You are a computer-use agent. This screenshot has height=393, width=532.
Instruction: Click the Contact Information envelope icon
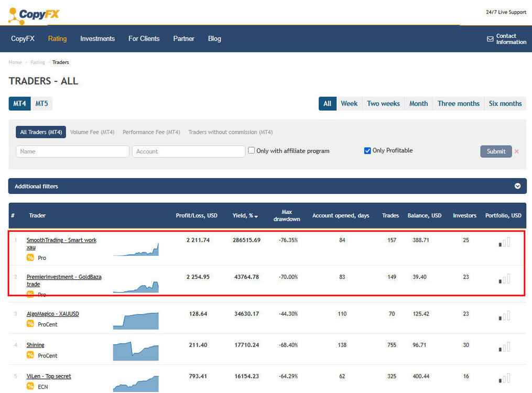click(x=490, y=39)
